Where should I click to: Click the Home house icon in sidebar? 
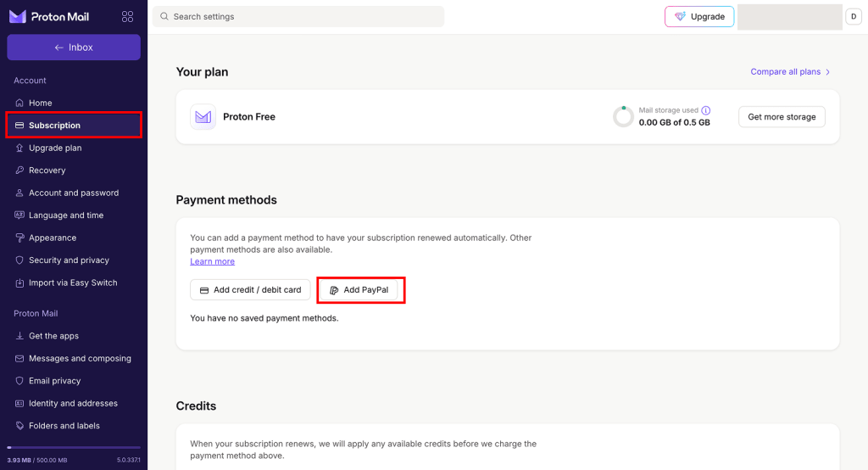19,103
